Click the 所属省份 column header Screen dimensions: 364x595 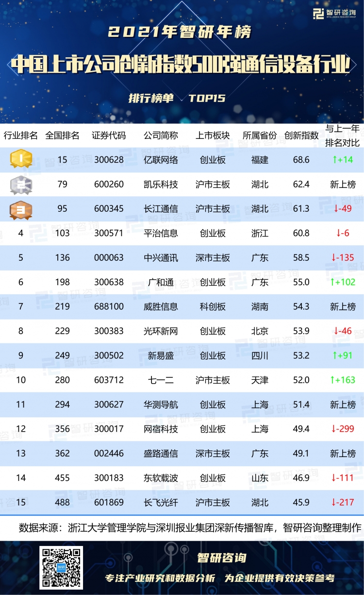click(x=260, y=136)
